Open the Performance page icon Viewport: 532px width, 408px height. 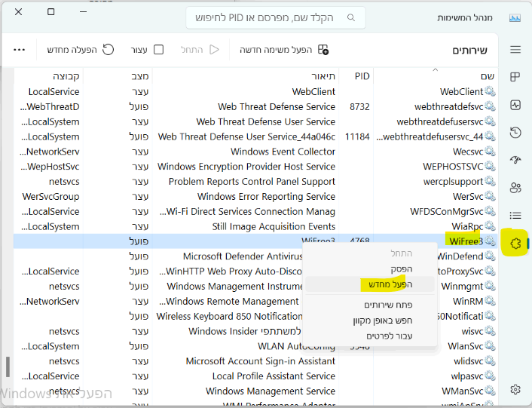pos(515,105)
